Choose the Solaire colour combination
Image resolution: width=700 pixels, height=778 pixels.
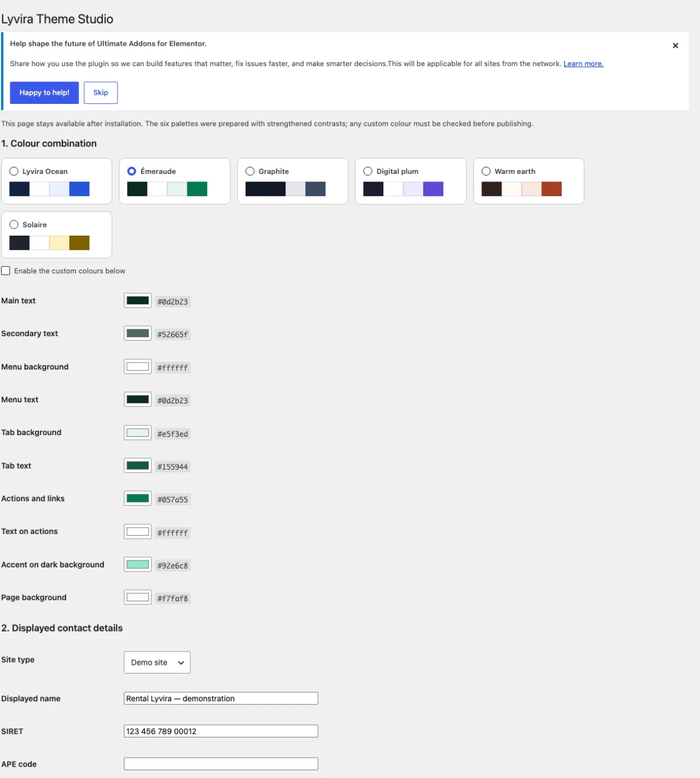tap(14, 225)
